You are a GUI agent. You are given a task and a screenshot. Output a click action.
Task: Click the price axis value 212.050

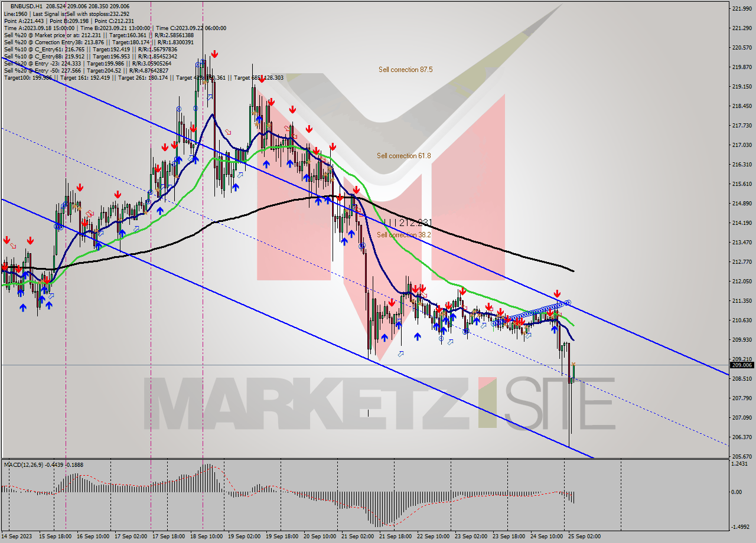point(741,281)
